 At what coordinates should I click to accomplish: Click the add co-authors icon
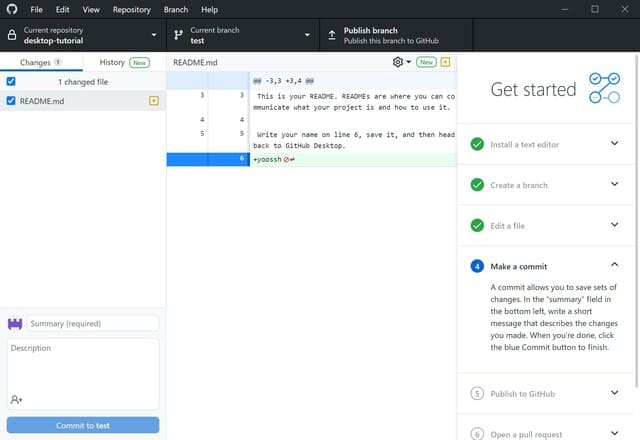pos(17,399)
